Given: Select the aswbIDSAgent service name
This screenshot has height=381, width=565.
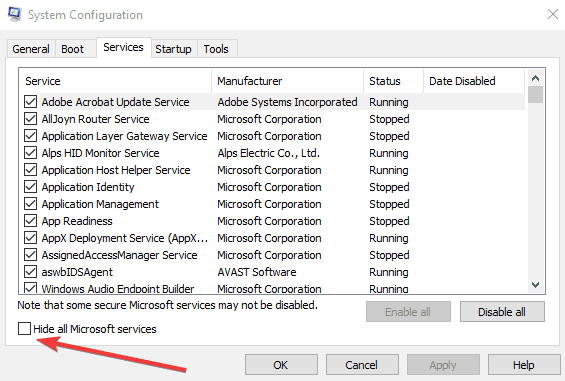Looking at the screenshot, I should [x=77, y=272].
